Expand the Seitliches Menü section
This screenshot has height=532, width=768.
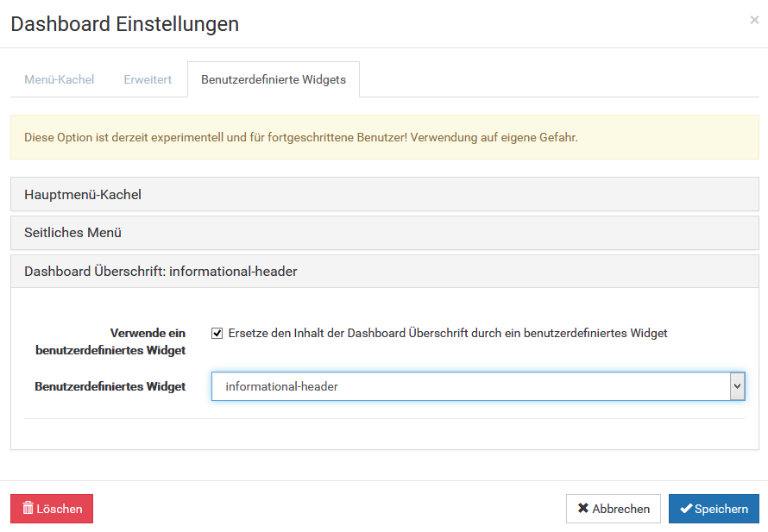coord(72,233)
